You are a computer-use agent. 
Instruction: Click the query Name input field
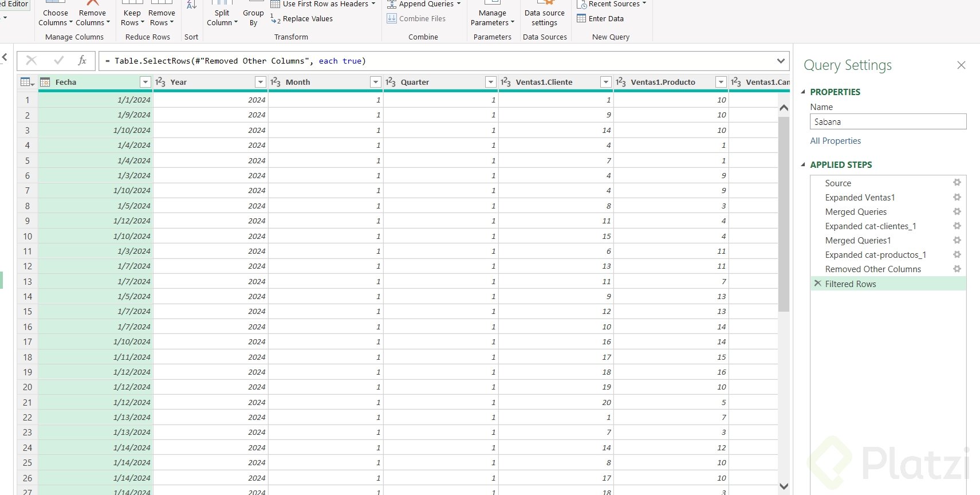pyautogui.click(x=888, y=122)
